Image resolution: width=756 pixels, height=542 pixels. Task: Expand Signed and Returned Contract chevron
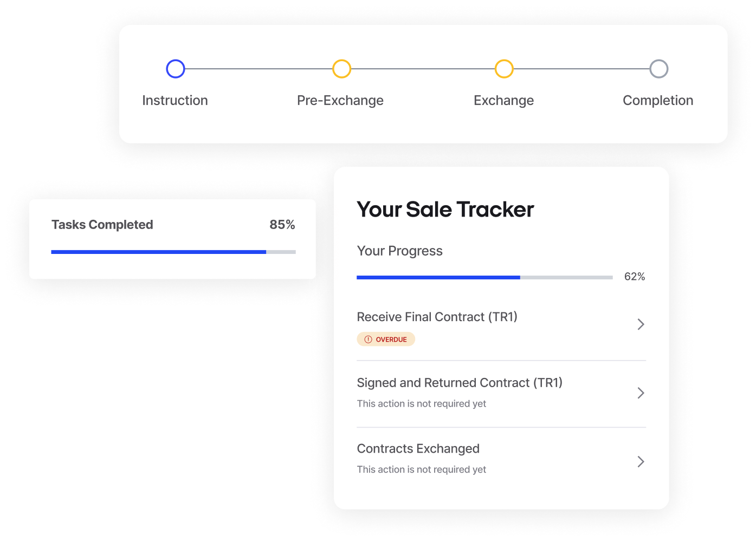(641, 393)
